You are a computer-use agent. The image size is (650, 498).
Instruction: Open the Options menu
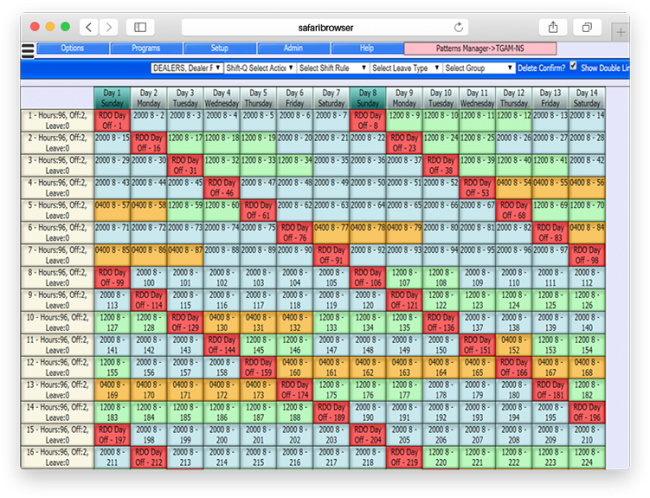tap(73, 48)
